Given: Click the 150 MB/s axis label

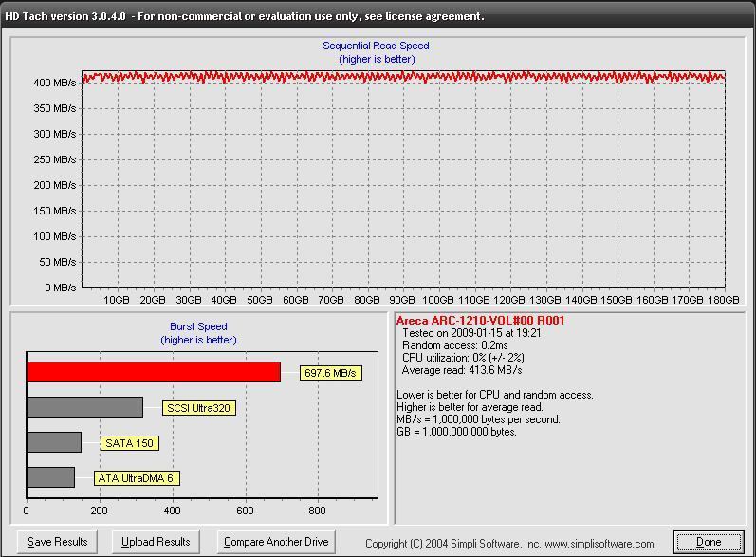Looking at the screenshot, I should click(x=54, y=211).
